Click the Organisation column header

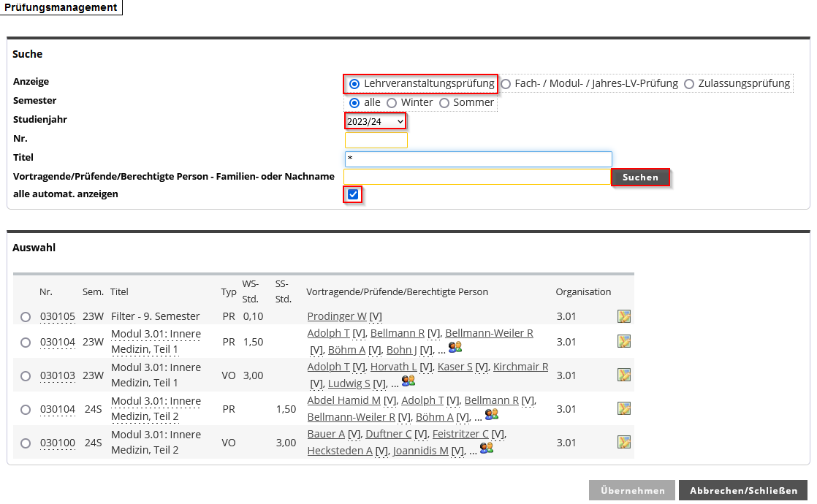coord(583,291)
